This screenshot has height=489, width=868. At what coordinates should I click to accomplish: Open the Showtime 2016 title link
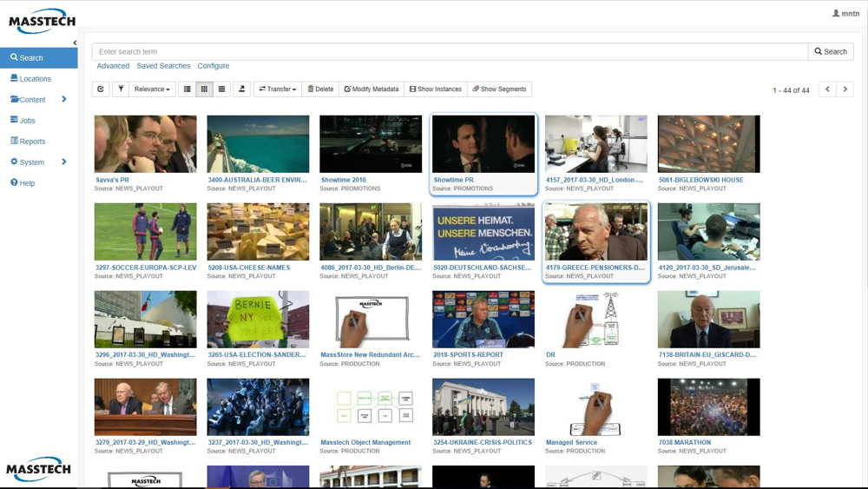point(344,180)
